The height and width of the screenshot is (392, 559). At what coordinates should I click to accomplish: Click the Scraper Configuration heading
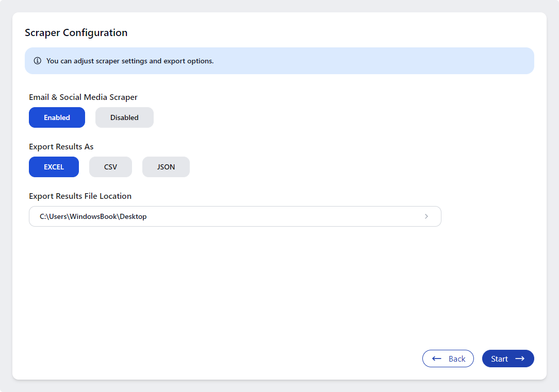tap(76, 32)
